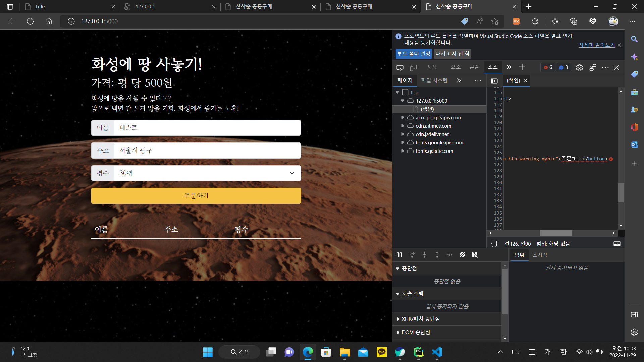This screenshot has height=362, width=644.
Task: Click the pretty print braces icon
Action: [x=494, y=244]
